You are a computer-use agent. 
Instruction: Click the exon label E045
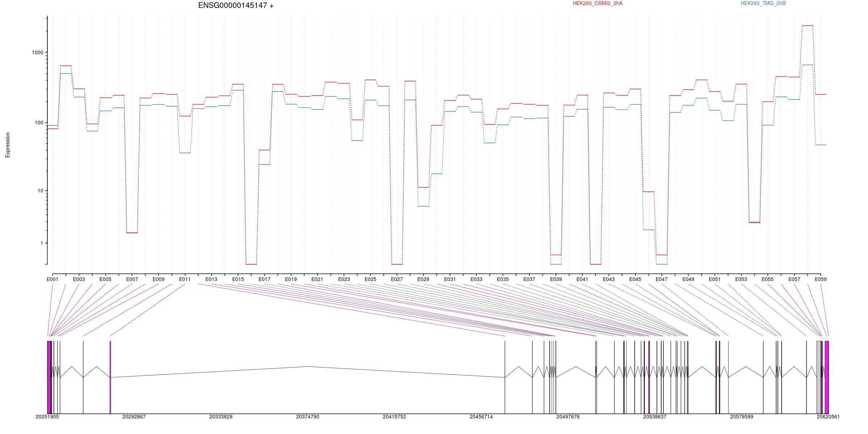(635, 279)
